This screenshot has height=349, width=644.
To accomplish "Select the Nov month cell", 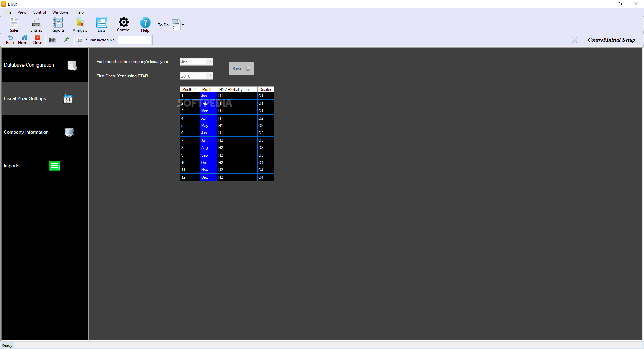I will tap(209, 170).
